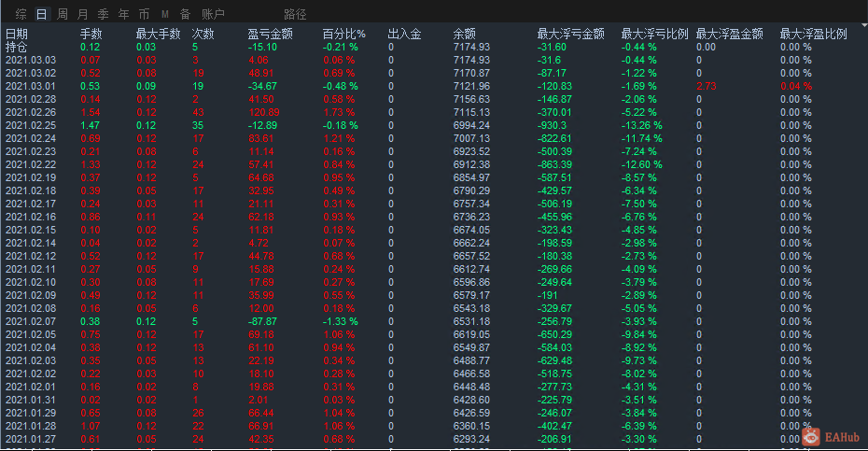868x451 pixels.
Task: Click the 最大浮盈金额 column header
Action: [x=730, y=34]
